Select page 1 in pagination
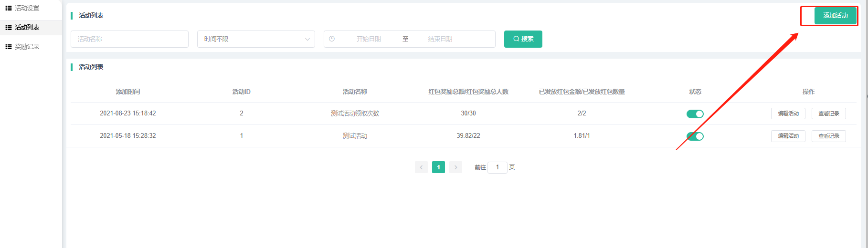The height and width of the screenshot is (248, 868). coord(438,167)
